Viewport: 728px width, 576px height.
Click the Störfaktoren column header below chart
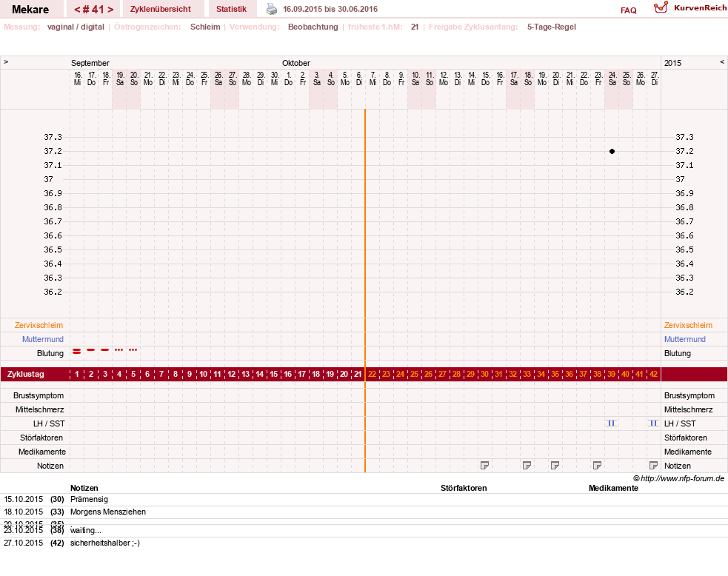[x=464, y=489]
